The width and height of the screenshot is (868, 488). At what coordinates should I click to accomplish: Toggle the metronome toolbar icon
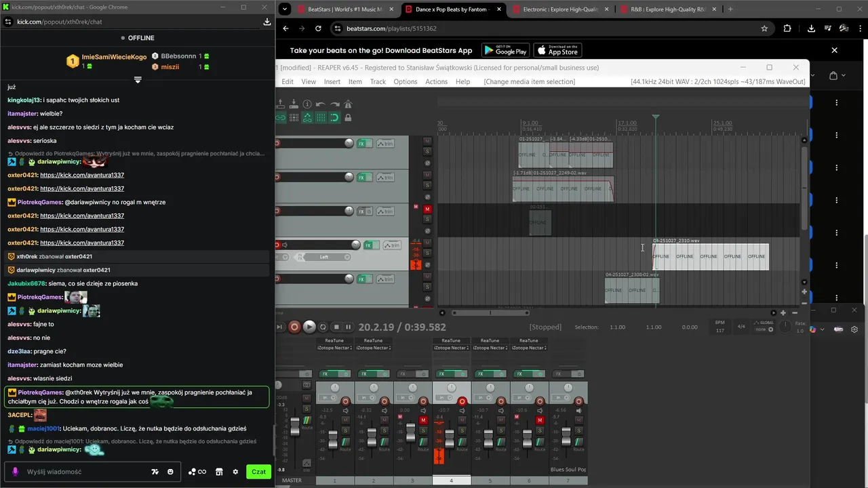pyautogui.click(x=348, y=104)
